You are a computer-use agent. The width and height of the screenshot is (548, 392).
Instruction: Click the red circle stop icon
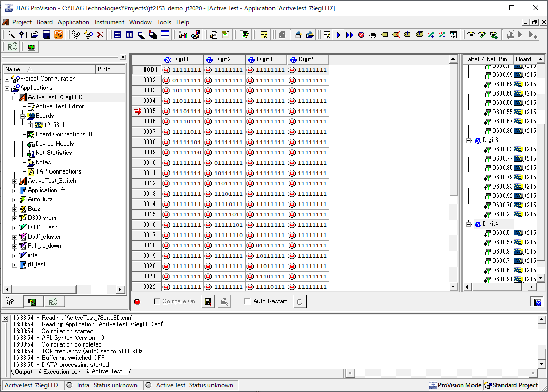[x=361, y=35]
